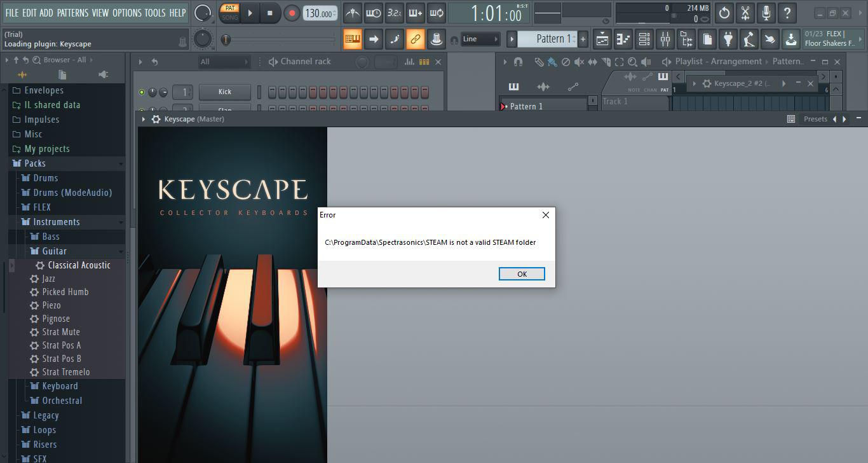Click the plugin database icon in Browser
The image size is (868, 463).
point(102,74)
